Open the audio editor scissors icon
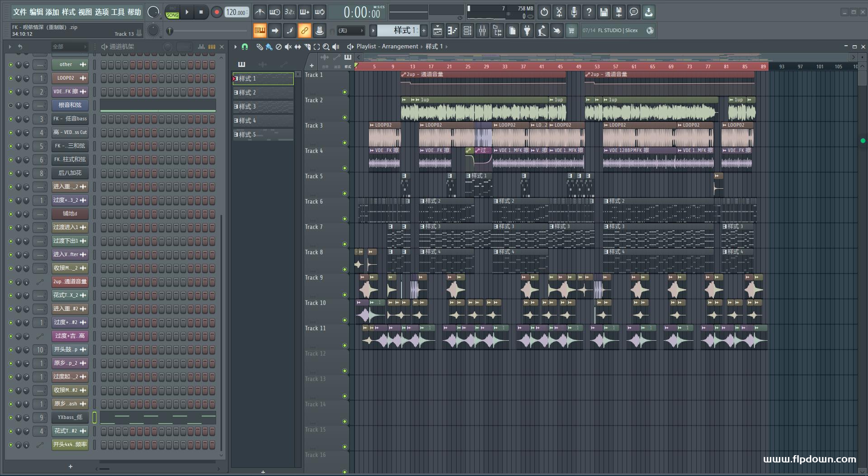Viewport: 868px width, 476px height. click(559, 12)
